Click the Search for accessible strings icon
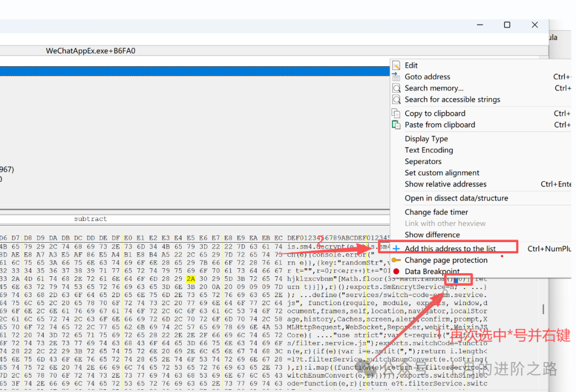Viewport: 576px width, 392px height. pos(396,100)
